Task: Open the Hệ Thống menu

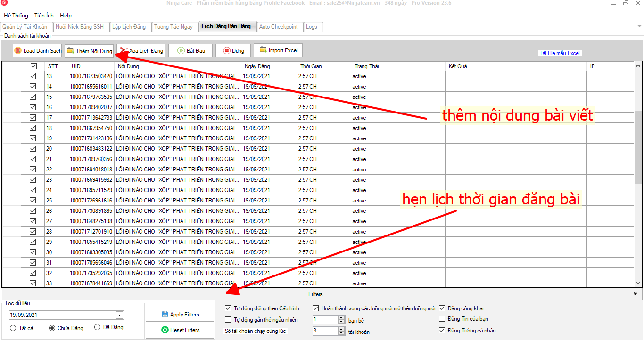Action: pyautogui.click(x=16, y=16)
